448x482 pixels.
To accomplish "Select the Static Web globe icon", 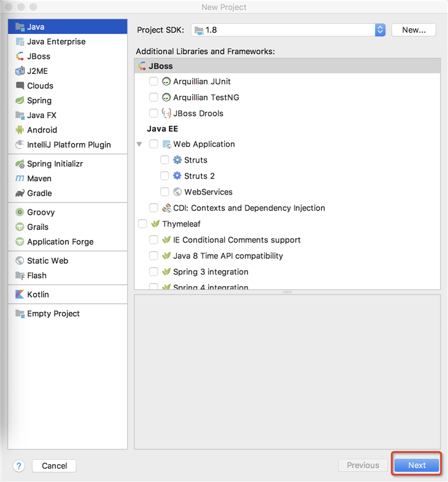I will pyautogui.click(x=20, y=261).
